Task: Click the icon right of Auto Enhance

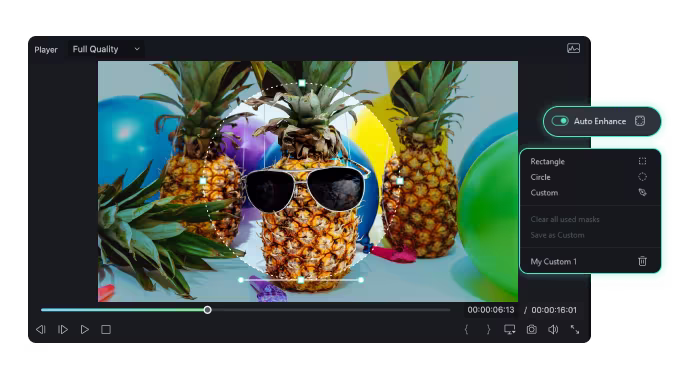Action: click(x=640, y=121)
